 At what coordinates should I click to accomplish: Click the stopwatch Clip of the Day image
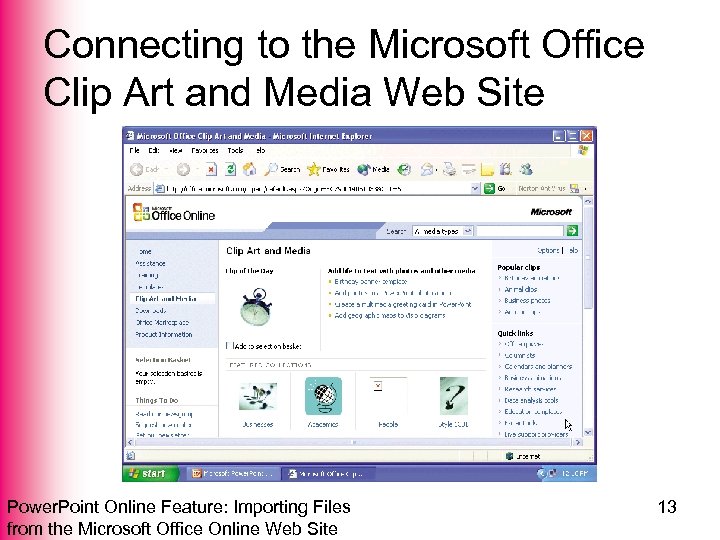[256, 307]
